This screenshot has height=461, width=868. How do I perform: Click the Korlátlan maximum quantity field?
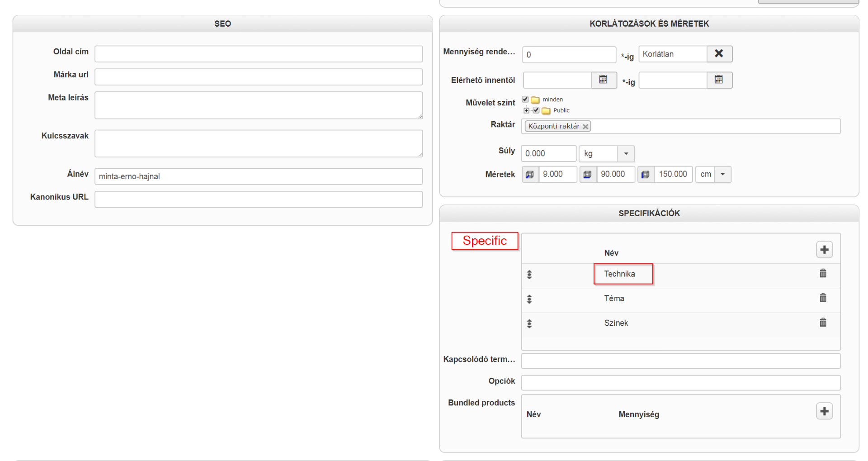click(x=673, y=54)
